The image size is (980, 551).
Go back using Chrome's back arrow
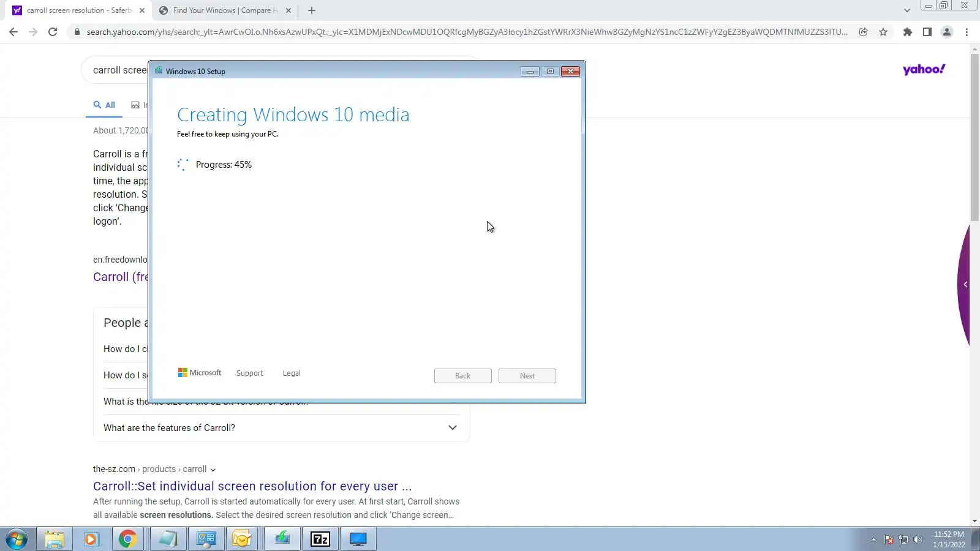pos(13,32)
